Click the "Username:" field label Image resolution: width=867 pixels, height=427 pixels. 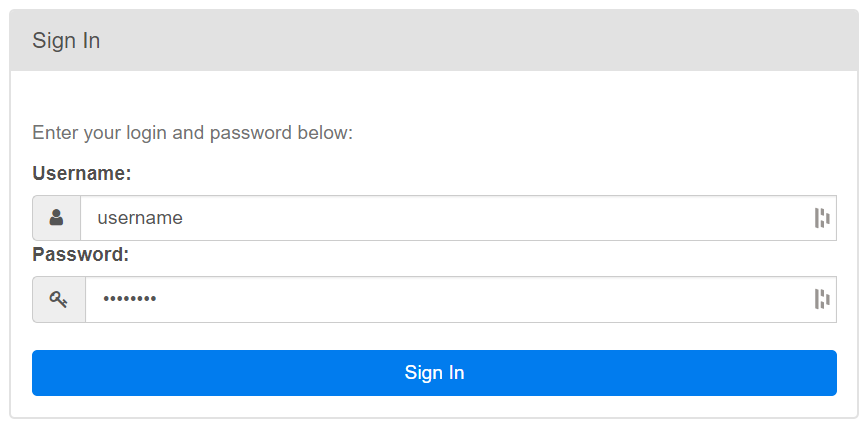82,174
